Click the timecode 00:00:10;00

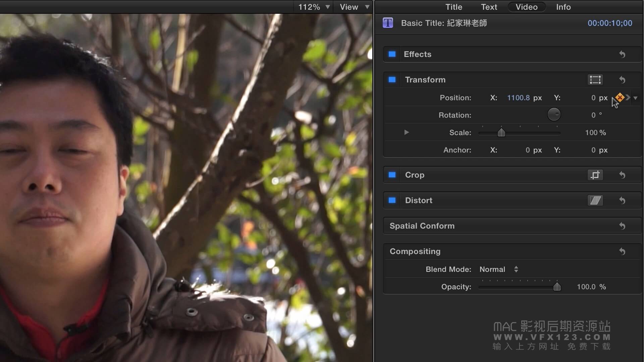[x=610, y=23]
